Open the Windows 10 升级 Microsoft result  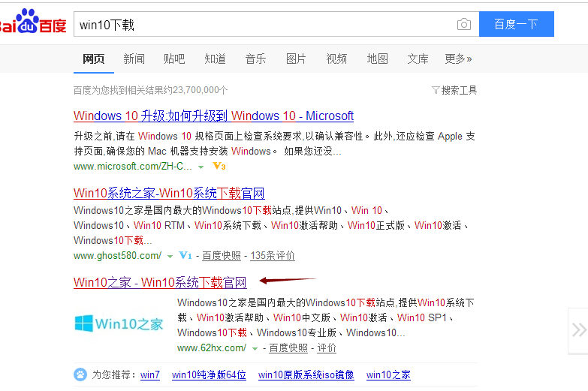click(213, 116)
